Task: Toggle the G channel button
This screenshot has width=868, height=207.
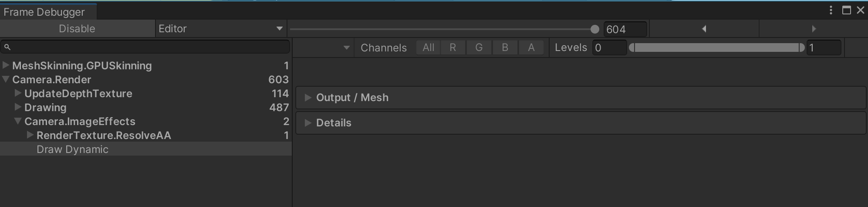Action: tap(479, 48)
